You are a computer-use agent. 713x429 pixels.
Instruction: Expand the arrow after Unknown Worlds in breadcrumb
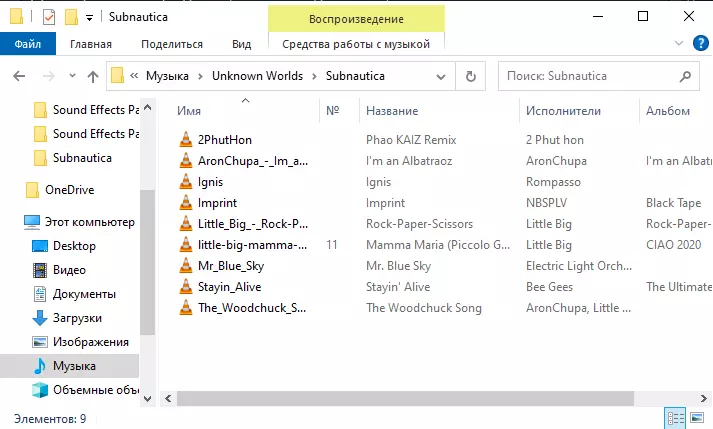pyautogui.click(x=314, y=76)
